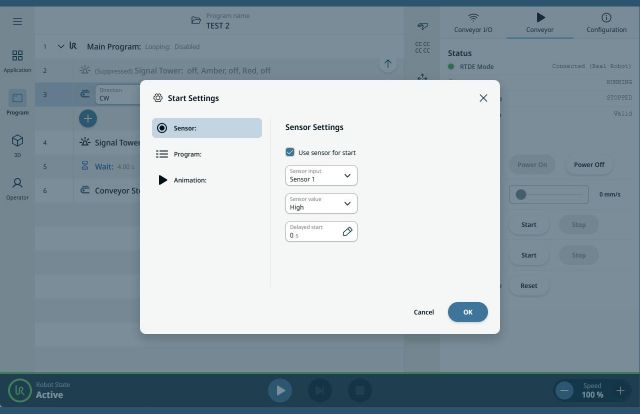Screen dimensions: 640x414
Task: Switch to the 3D view icon
Action: 17,144
